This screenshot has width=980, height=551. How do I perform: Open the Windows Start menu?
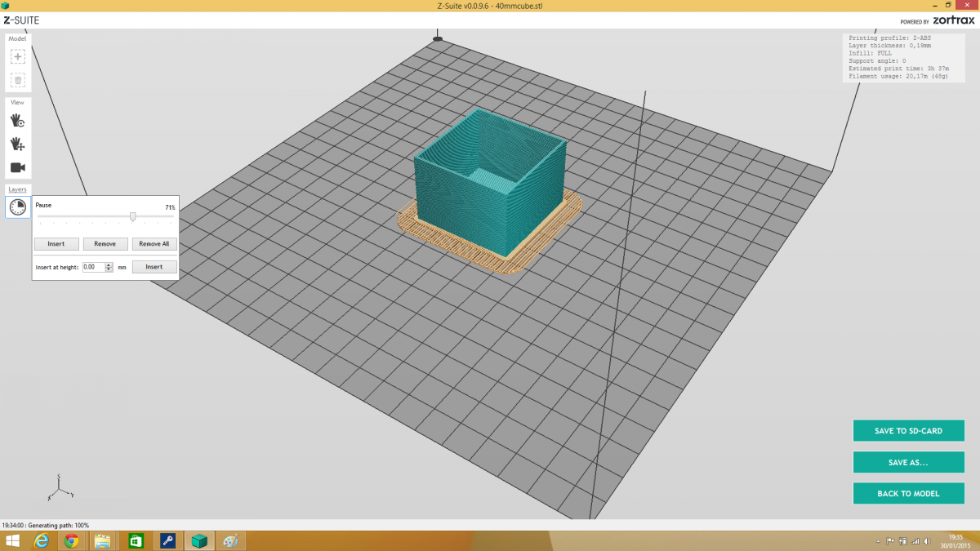(x=14, y=540)
